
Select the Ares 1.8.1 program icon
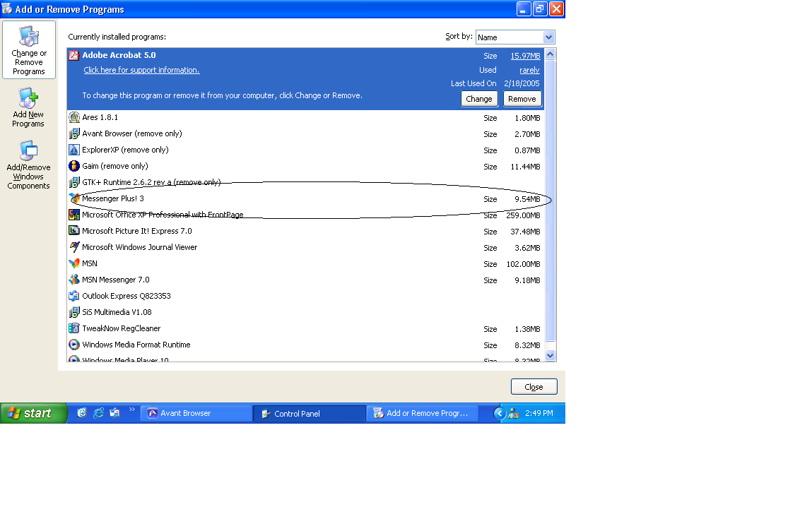point(74,117)
